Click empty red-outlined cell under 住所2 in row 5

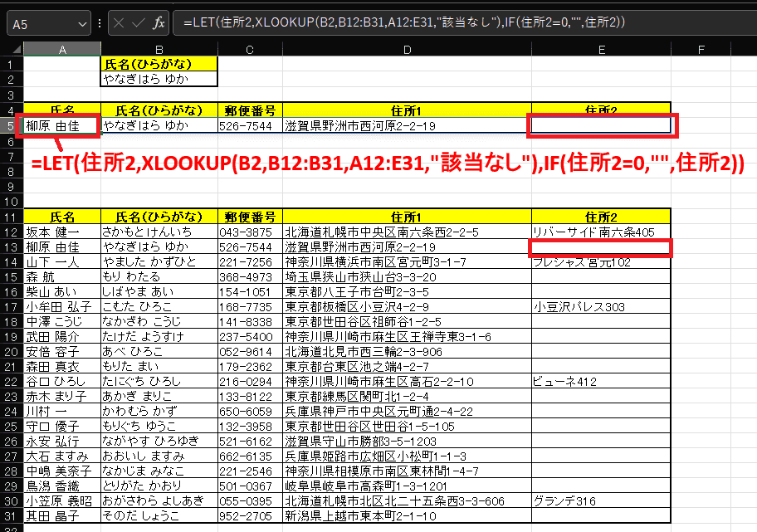click(x=603, y=126)
